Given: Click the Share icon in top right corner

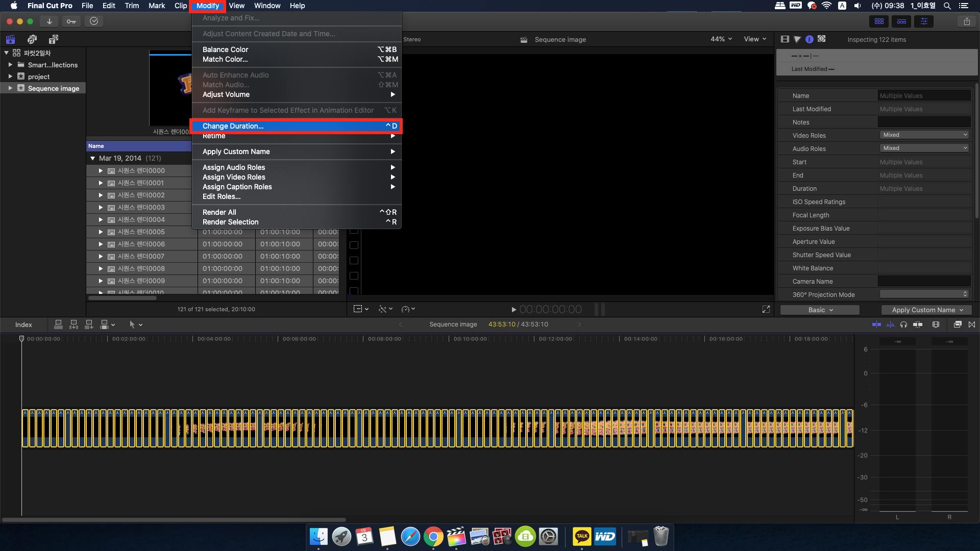Looking at the screenshot, I should tap(968, 21).
